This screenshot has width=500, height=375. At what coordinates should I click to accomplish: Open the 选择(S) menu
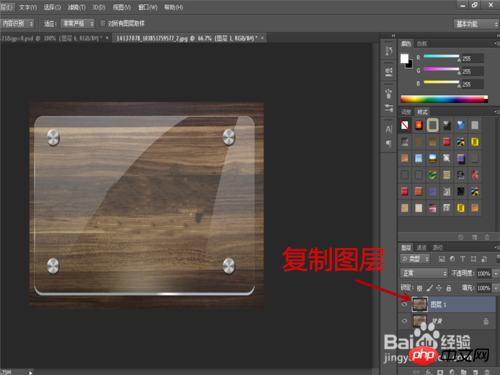click(x=52, y=7)
